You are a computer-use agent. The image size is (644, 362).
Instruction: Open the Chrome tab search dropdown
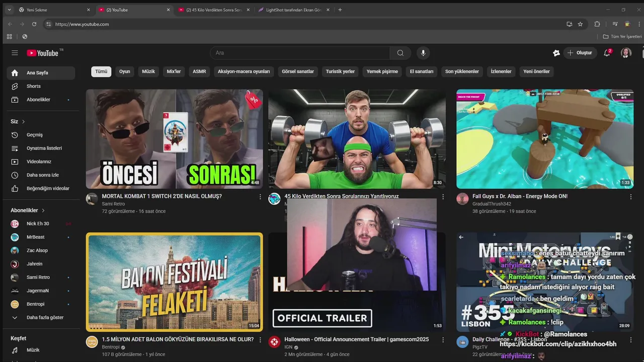click(x=9, y=10)
